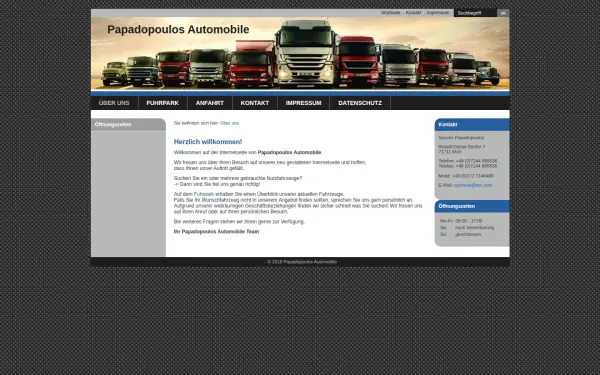Select Kontakt in the main navigation bar

[x=255, y=103]
